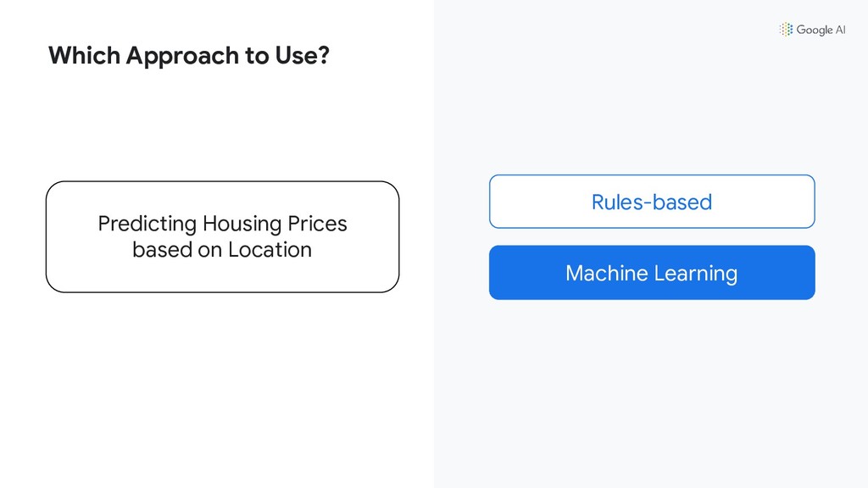Click the 'Which Approach to Use?' heading
The width and height of the screenshot is (868, 488).
click(189, 55)
